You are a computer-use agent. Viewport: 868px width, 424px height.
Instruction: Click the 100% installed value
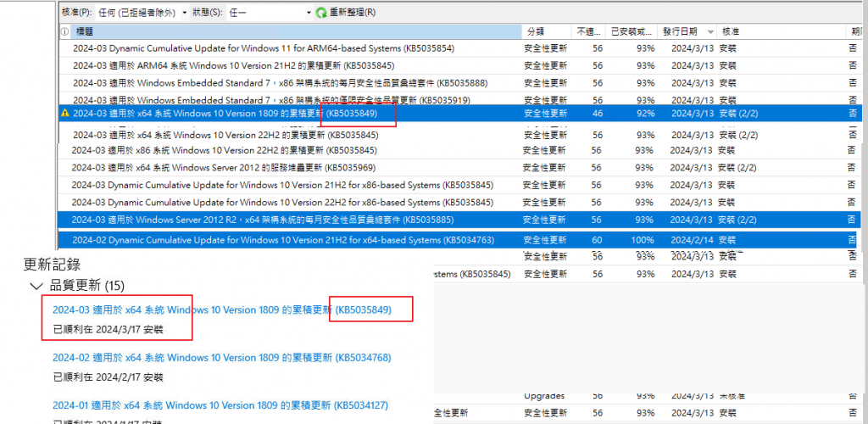pyautogui.click(x=643, y=240)
